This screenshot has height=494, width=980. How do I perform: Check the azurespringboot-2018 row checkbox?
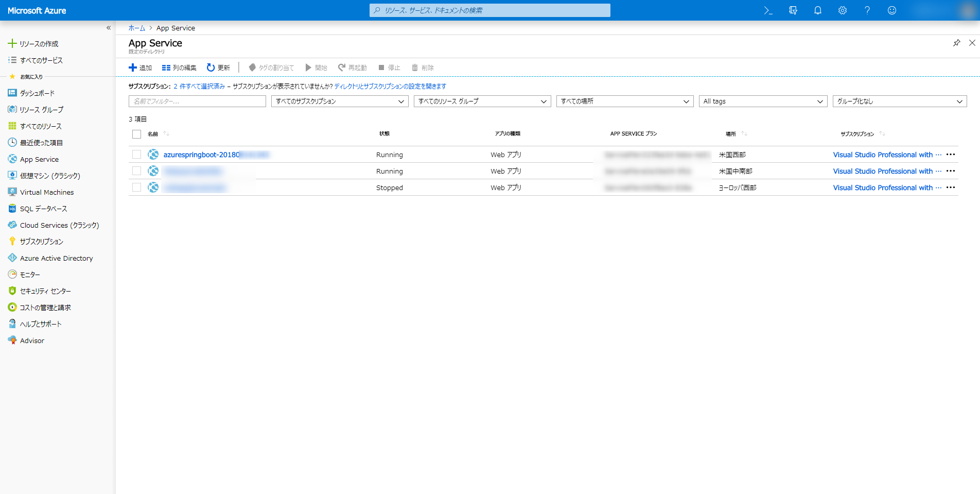(136, 155)
